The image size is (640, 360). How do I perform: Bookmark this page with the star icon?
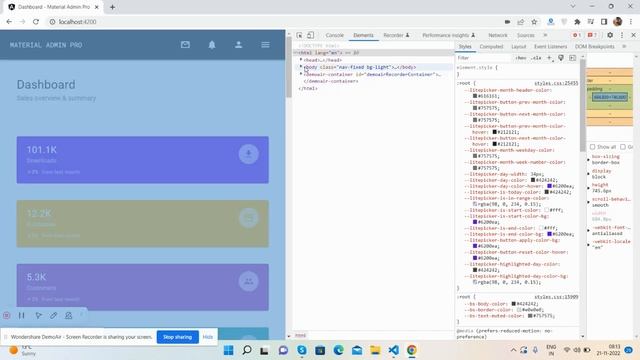point(534,22)
